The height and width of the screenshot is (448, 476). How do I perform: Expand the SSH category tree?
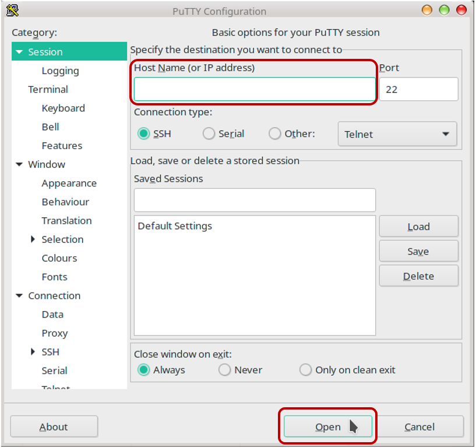(33, 352)
